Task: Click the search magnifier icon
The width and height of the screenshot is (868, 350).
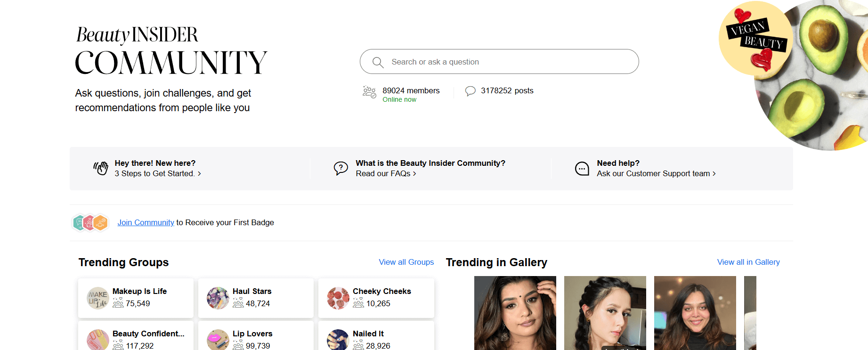Action: (x=378, y=62)
